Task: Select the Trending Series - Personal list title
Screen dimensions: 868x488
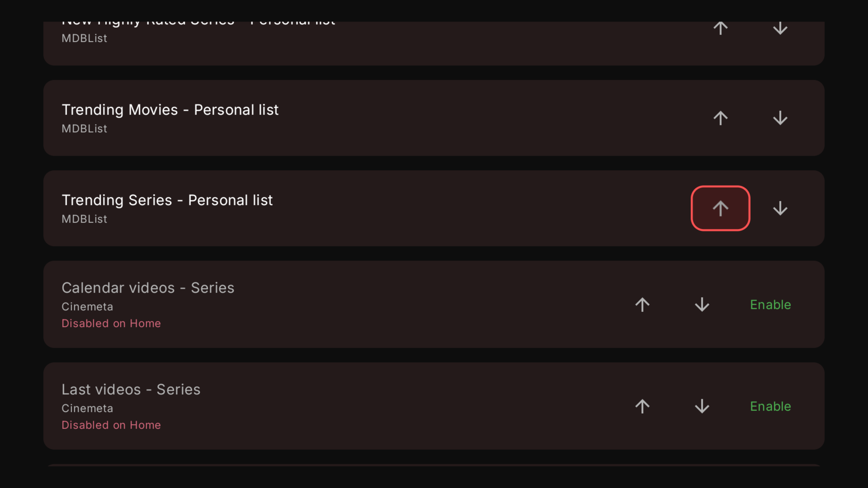Action: pos(167,200)
